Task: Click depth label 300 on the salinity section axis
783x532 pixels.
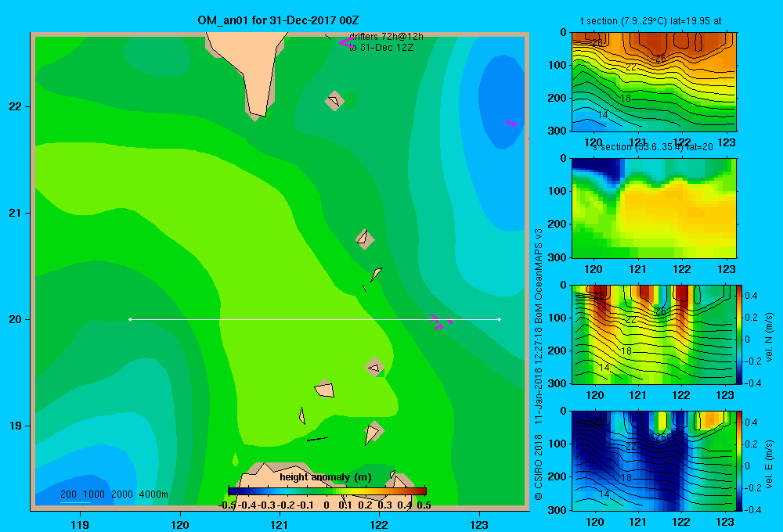Action: (557, 257)
